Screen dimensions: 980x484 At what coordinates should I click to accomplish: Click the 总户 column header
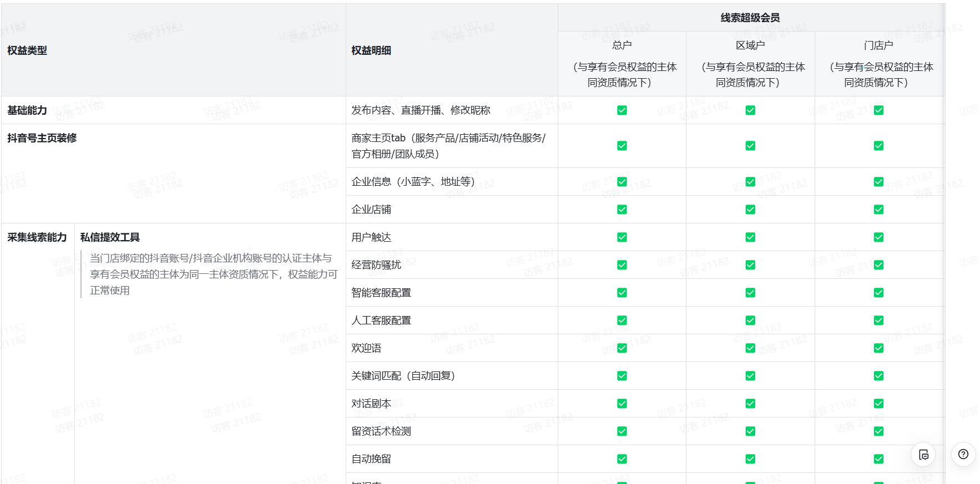[622, 45]
